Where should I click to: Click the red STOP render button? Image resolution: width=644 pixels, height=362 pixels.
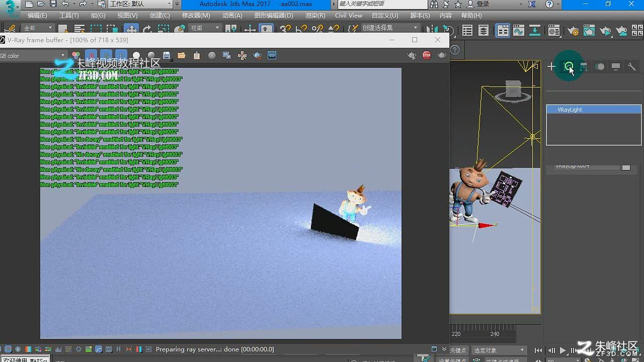(x=427, y=55)
